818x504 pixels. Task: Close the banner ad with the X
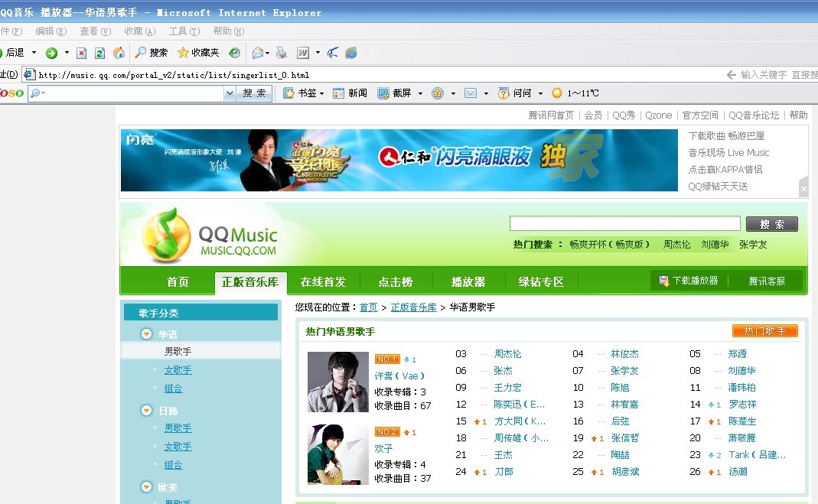click(804, 189)
